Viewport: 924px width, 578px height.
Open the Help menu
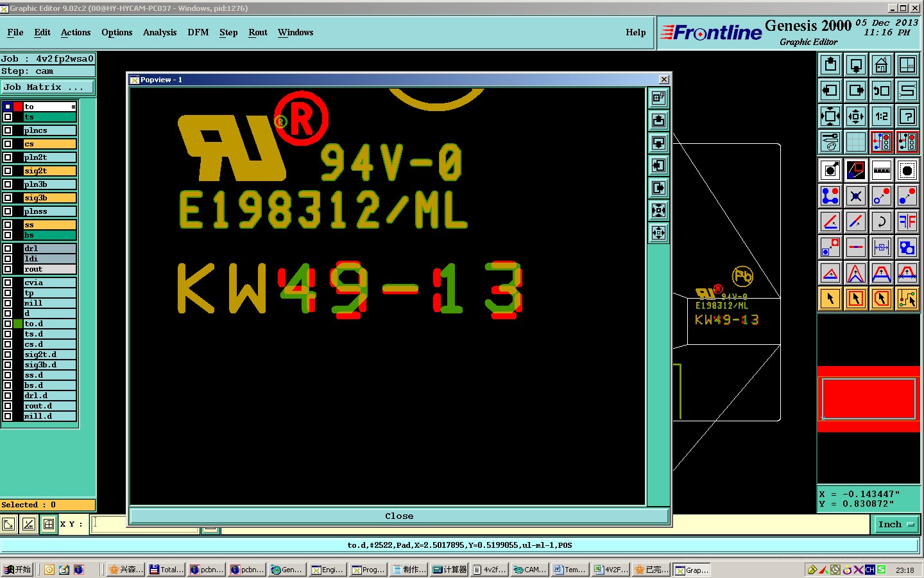coord(636,33)
